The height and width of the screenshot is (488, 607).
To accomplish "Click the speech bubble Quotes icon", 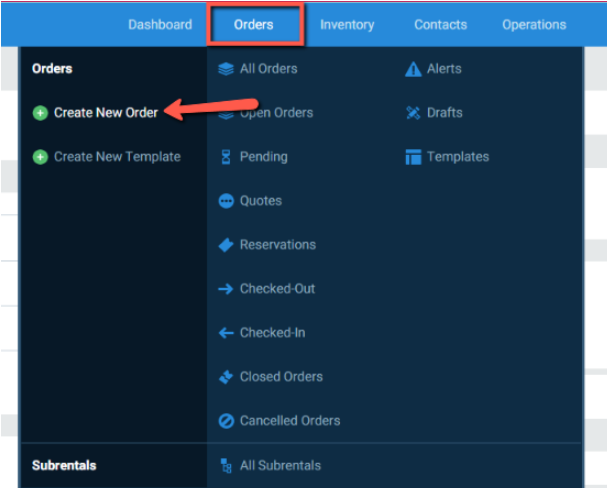I will [226, 201].
